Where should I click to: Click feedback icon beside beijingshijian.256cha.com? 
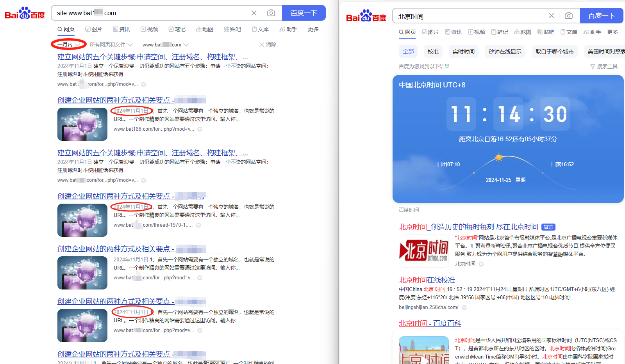click(x=464, y=307)
